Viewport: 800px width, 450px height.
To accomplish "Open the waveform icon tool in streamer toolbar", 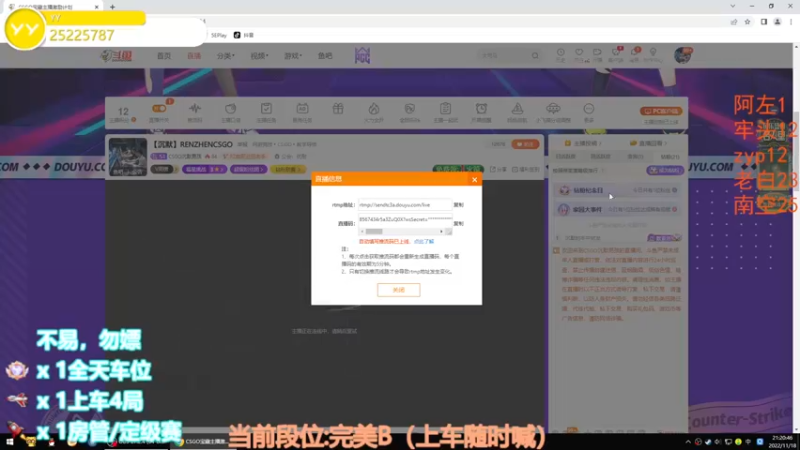I will tap(195, 109).
